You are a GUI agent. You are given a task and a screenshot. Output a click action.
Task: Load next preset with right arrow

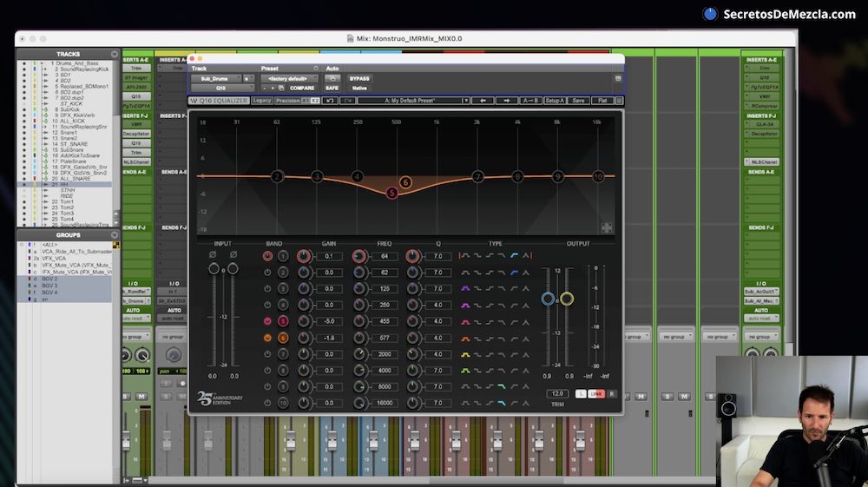click(507, 101)
